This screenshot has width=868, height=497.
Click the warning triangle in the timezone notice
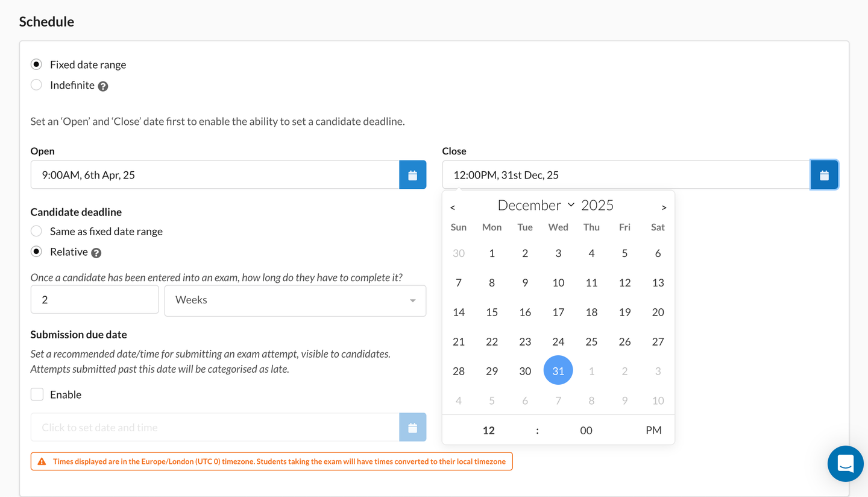40,461
